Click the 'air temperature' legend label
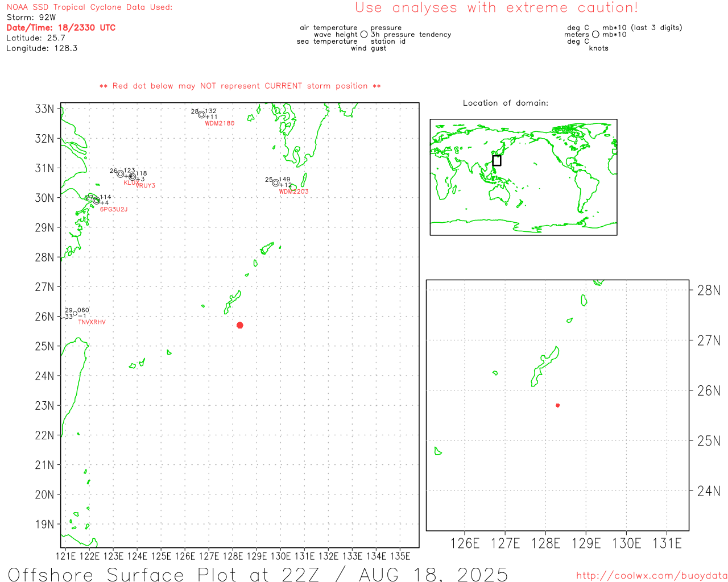The width and height of the screenshot is (728, 582). coord(329,27)
